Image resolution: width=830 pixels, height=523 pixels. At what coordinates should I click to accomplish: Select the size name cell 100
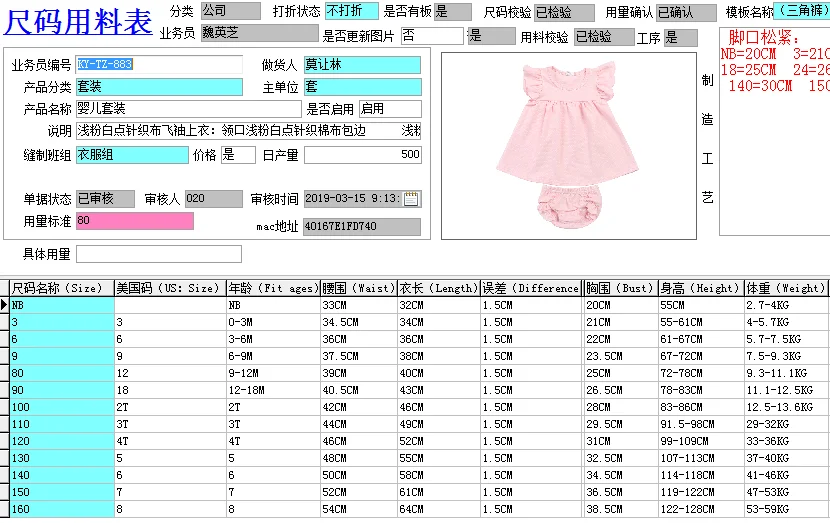pos(62,407)
